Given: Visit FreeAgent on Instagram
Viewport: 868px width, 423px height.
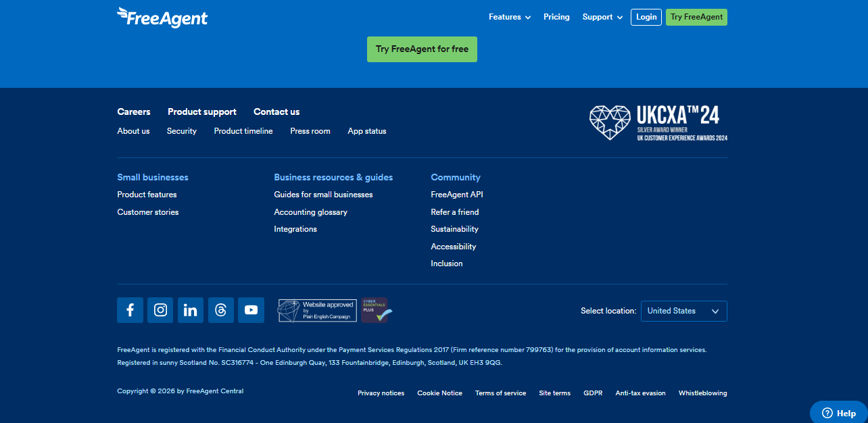Looking at the screenshot, I should coord(160,310).
